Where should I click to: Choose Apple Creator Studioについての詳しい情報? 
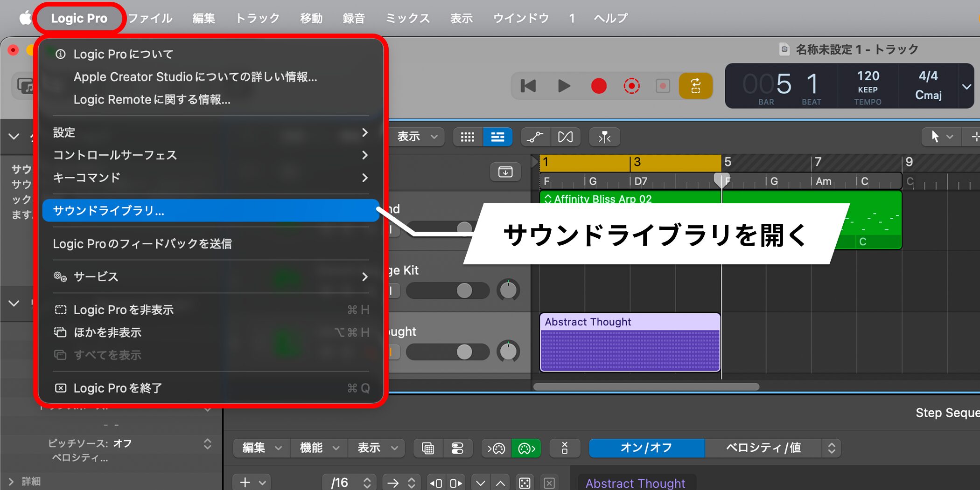210,77
